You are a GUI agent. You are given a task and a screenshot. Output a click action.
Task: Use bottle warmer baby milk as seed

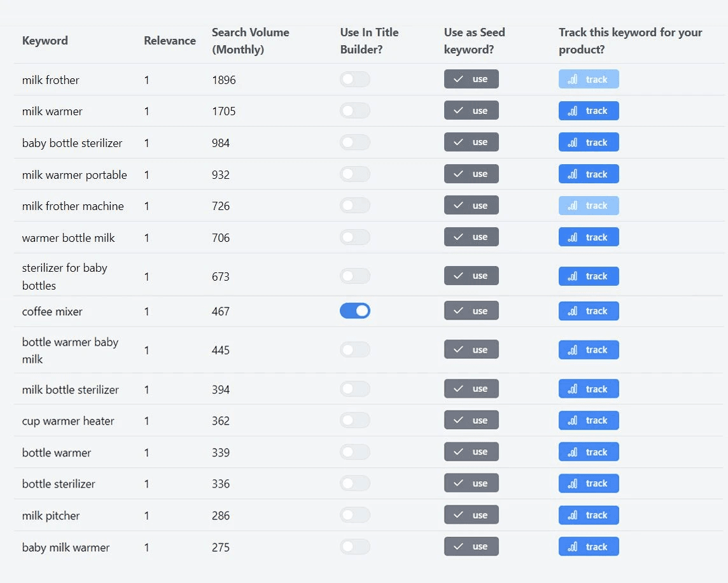tap(472, 349)
